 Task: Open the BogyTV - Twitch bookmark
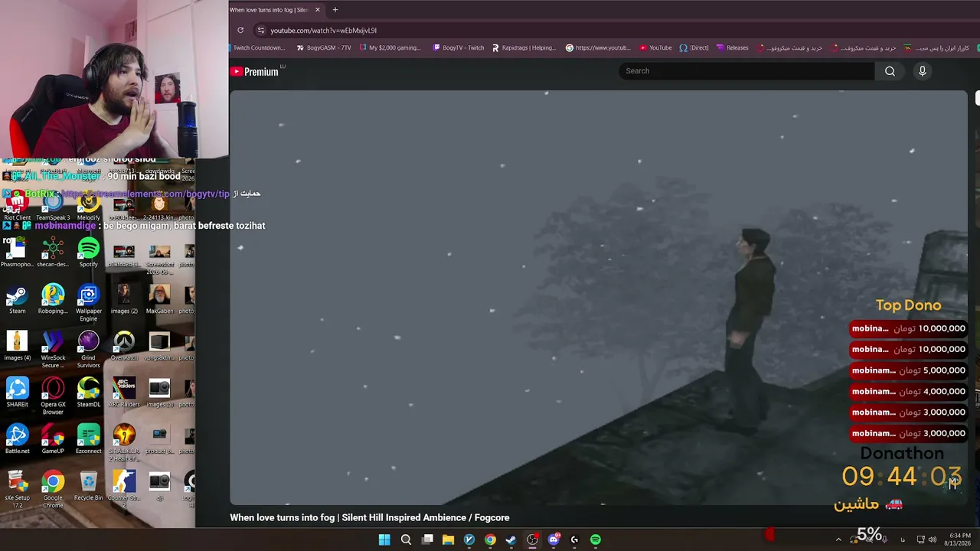click(x=459, y=47)
